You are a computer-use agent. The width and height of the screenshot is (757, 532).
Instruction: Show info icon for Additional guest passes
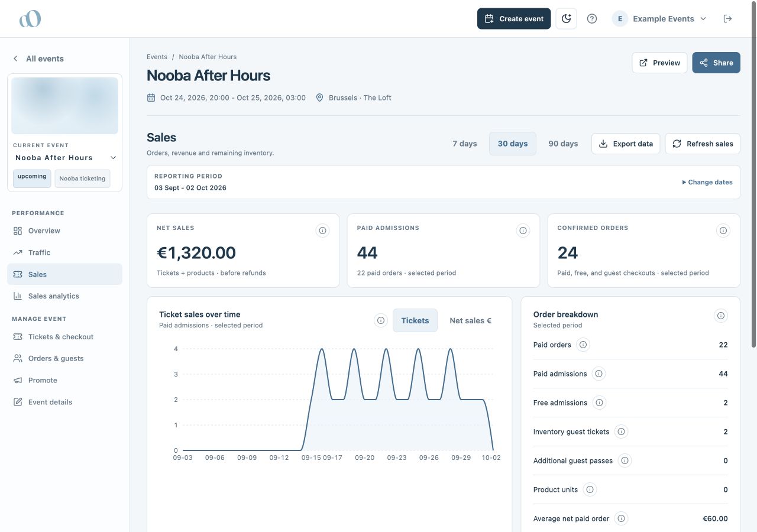[625, 460]
